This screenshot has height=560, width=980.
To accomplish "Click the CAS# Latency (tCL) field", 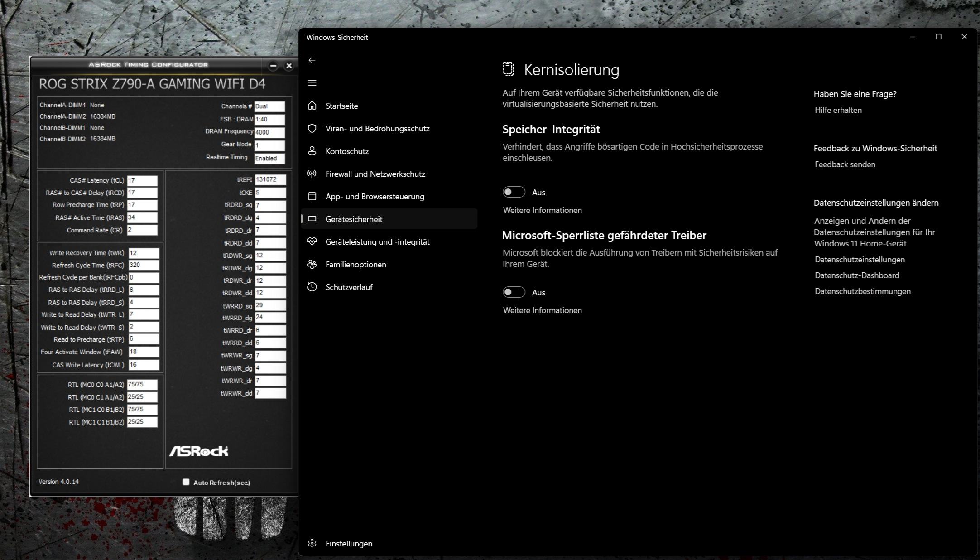I will tap(142, 180).
